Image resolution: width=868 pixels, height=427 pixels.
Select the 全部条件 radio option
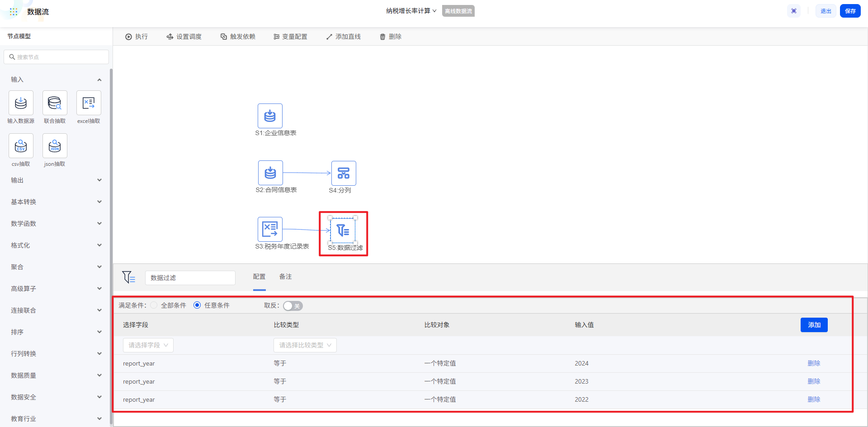pyautogui.click(x=154, y=305)
